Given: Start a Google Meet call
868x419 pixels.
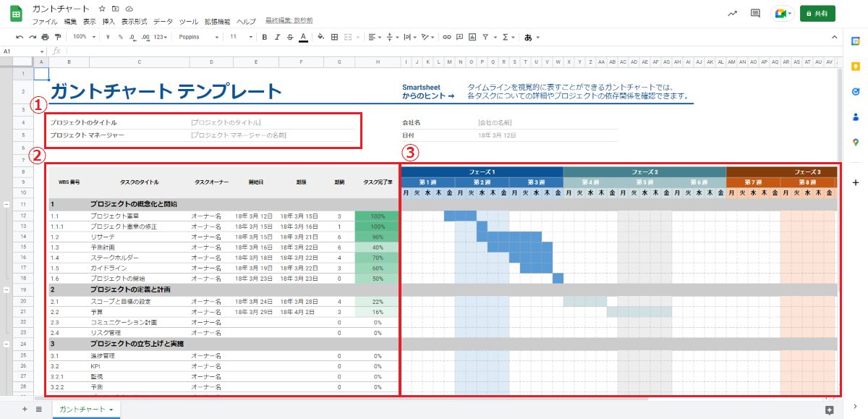Looking at the screenshot, I should [x=783, y=13].
